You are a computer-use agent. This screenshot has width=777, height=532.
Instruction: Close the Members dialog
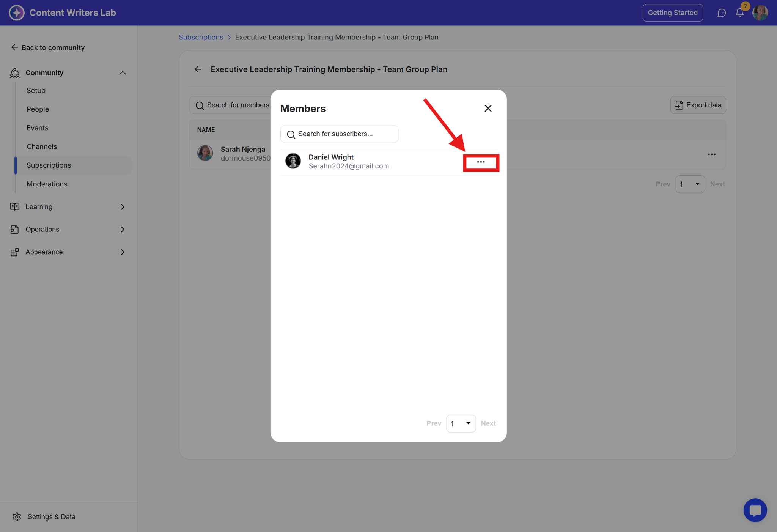(488, 109)
